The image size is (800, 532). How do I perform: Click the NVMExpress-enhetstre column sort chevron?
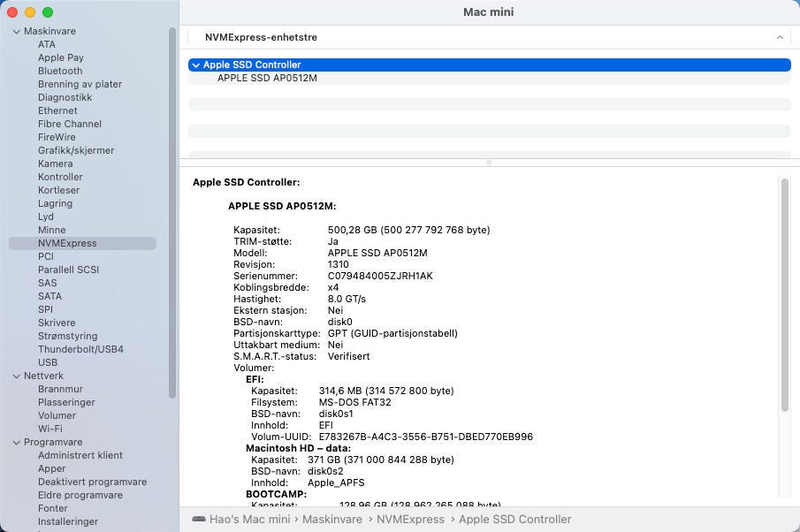(x=780, y=37)
